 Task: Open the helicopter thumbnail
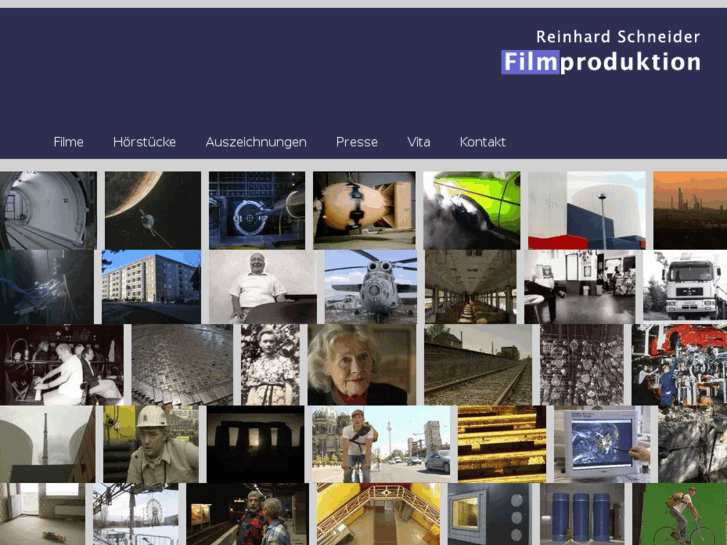point(371,287)
